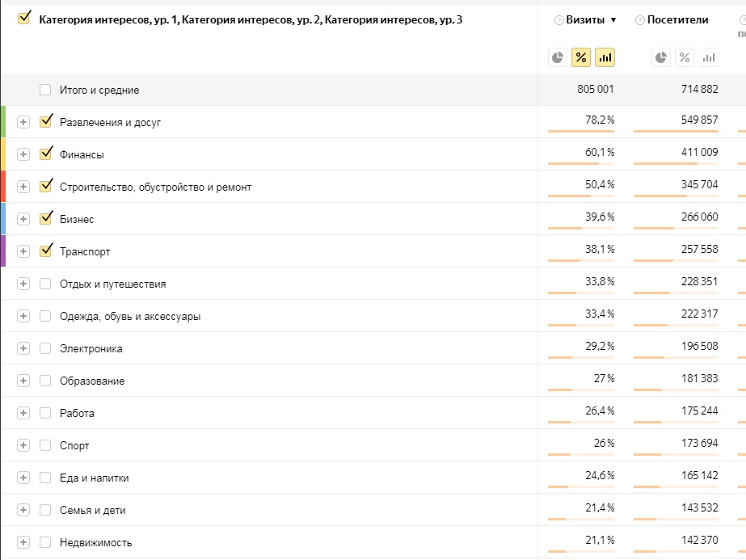The image size is (746, 560).
Task: Toggle the header select-all categories checkbox
Action: [x=23, y=18]
